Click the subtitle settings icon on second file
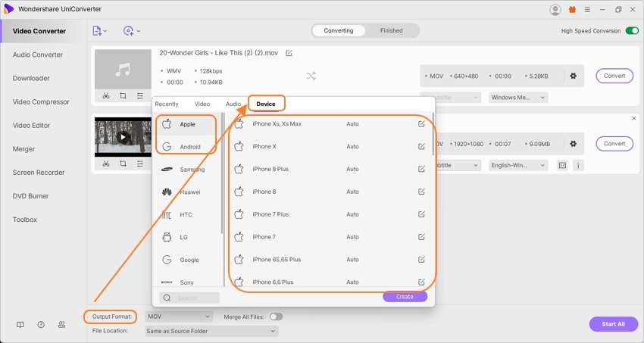Viewport: 644px width, 343px height. pyautogui.click(x=562, y=165)
